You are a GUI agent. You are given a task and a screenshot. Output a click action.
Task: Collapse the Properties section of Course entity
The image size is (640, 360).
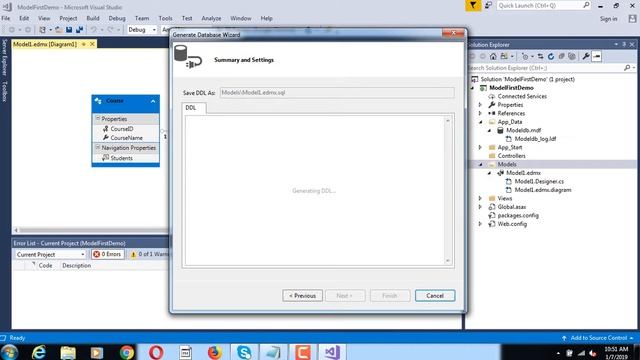pos(98,118)
